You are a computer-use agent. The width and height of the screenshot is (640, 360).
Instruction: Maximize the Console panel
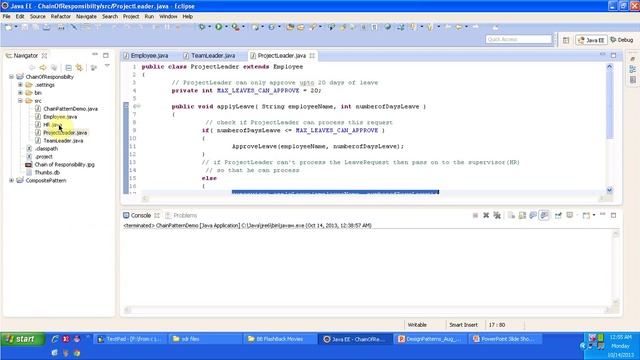pyautogui.click(x=613, y=215)
